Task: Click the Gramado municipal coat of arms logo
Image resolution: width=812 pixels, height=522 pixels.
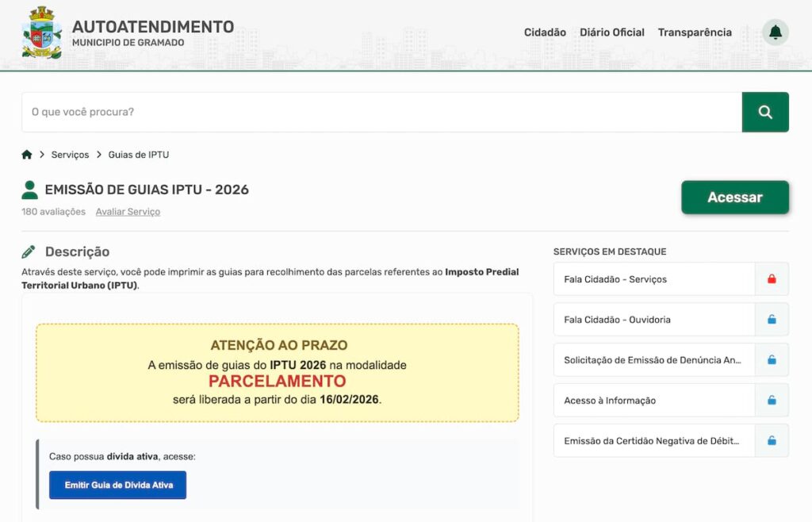Action: [x=42, y=33]
